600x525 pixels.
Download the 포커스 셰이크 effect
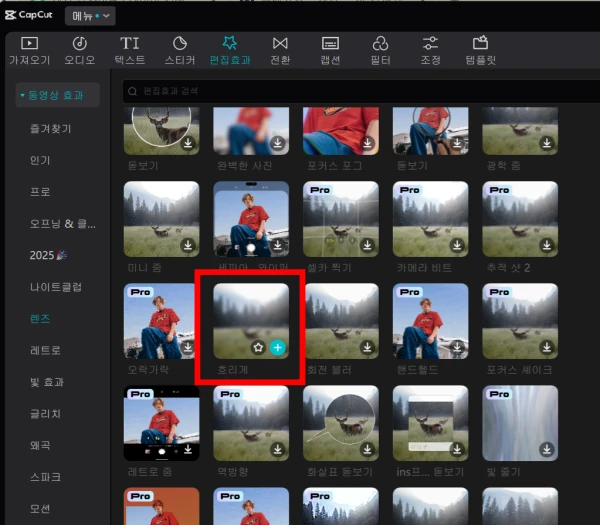tap(547, 347)
